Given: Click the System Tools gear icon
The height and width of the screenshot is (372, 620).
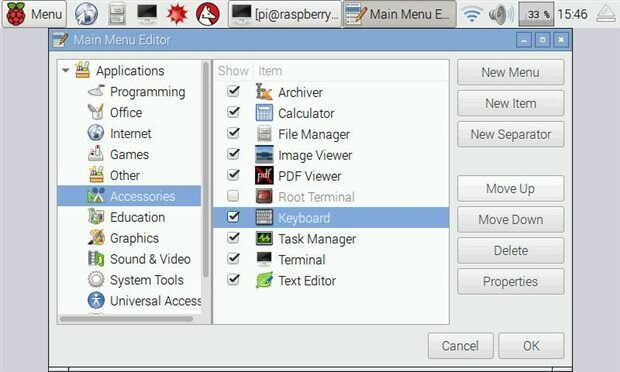Looking at the screenshot, I should 96,279.
